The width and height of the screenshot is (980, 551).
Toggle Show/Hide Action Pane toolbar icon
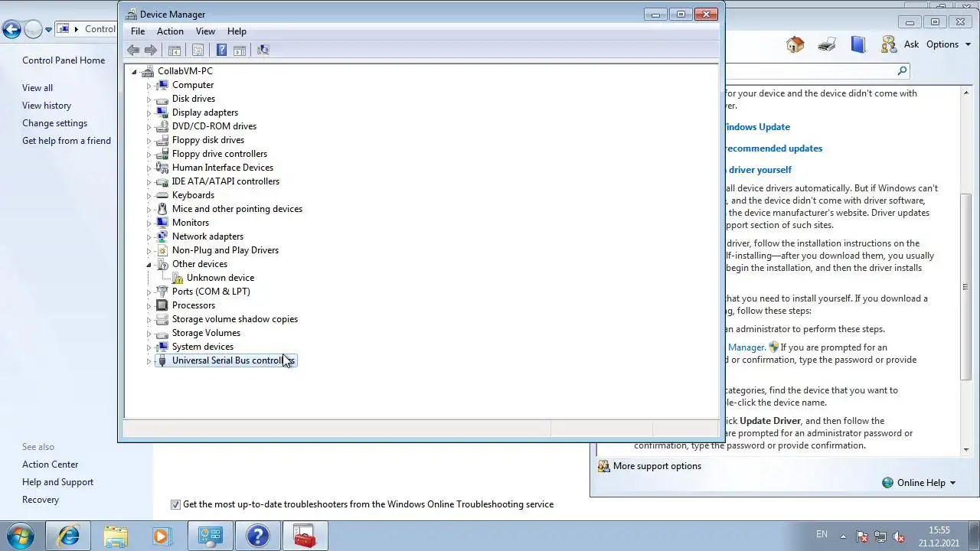tap(240, 50)
